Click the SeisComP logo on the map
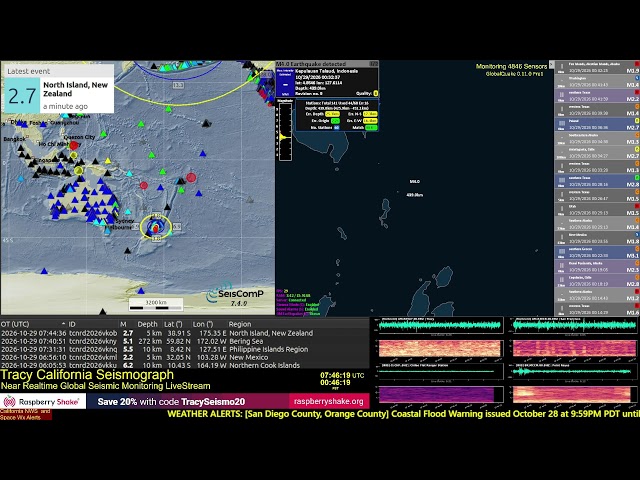Screen dimensions: 640x480 (x=236, y=294)
